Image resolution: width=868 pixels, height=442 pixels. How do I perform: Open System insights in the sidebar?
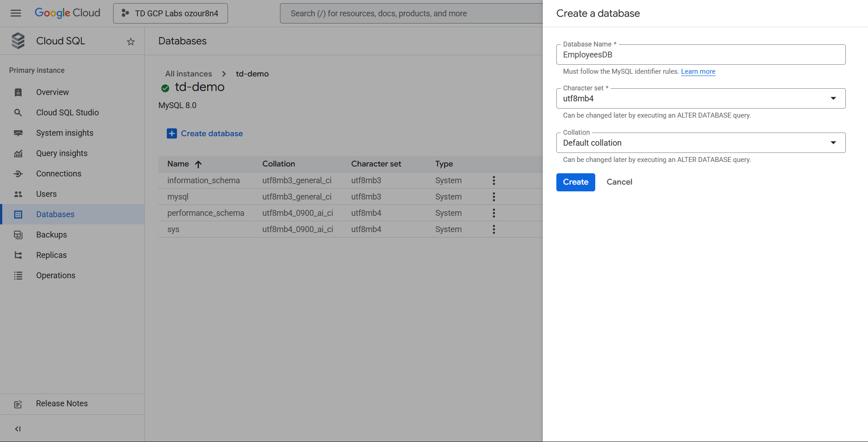[x=65, y=133]
